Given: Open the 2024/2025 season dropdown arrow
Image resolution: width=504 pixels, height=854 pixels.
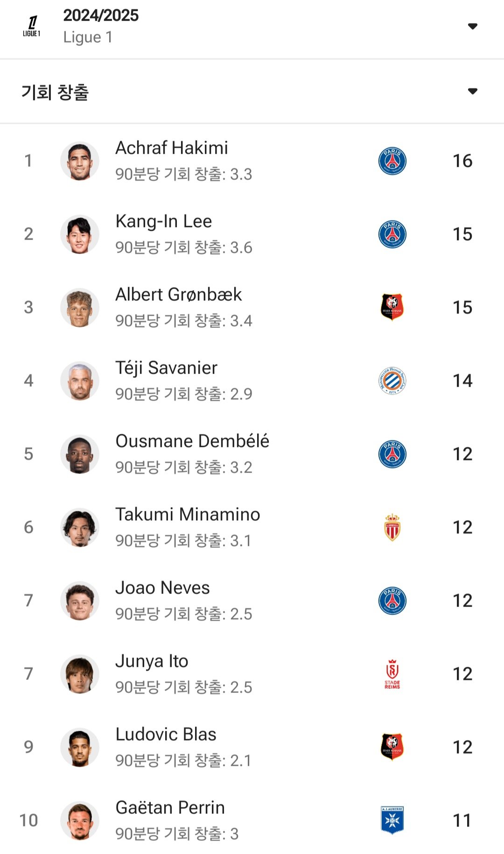Looking at the screenshot, I should pyautogui.click(x=472, y=26).
